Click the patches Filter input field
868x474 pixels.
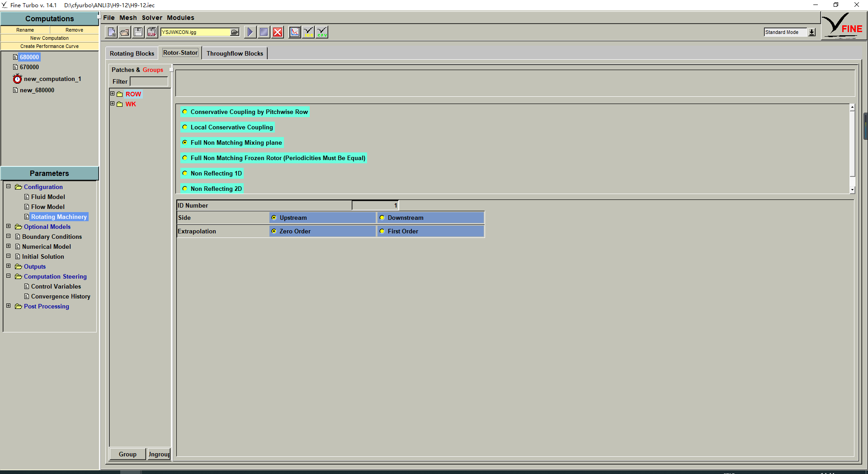pyautogui.click(x=149, y=81)
